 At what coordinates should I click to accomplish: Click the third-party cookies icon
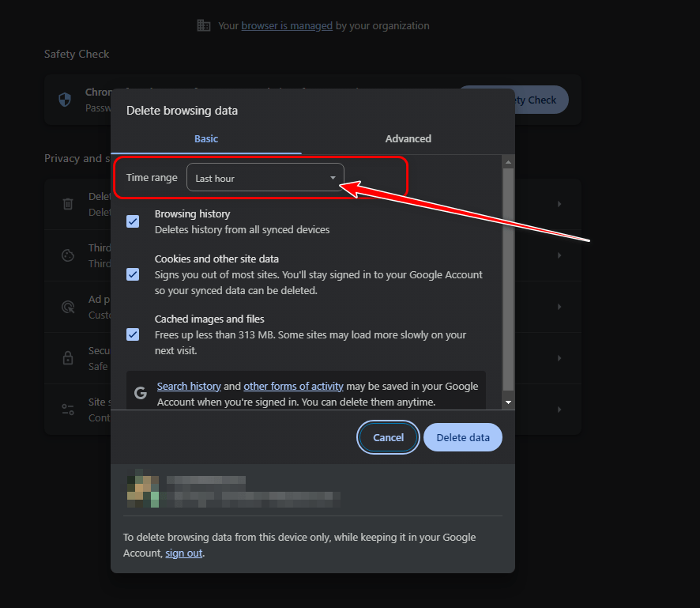pyautogui.click(x=68, y=255)
